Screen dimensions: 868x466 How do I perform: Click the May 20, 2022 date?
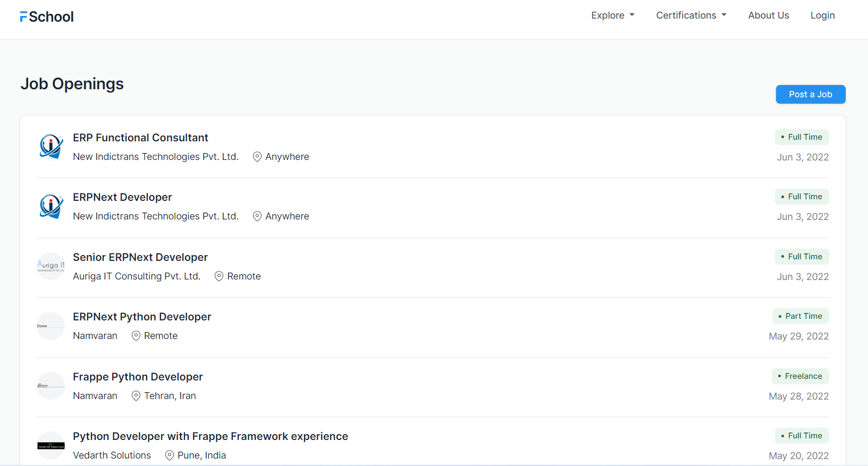pyautogui.click(x=799, y=456)
